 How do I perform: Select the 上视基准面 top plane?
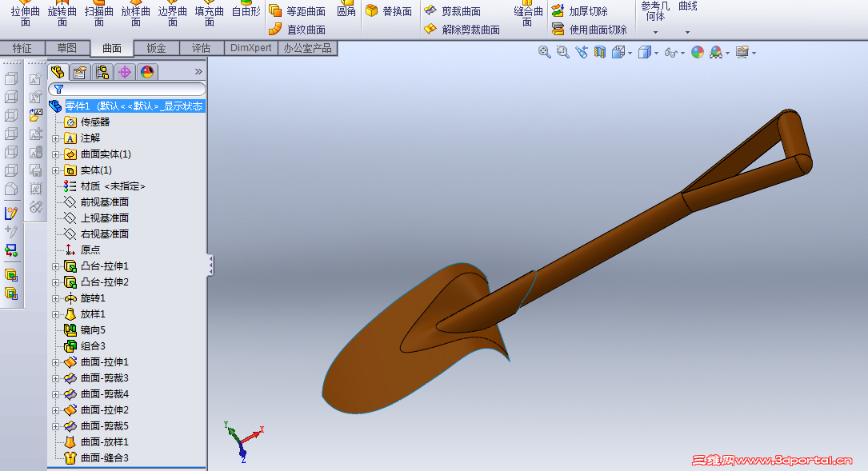pos(104,218)
